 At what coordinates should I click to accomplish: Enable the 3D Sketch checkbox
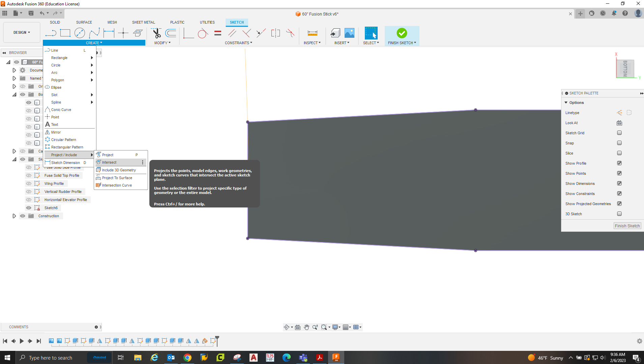pos(619,214)
